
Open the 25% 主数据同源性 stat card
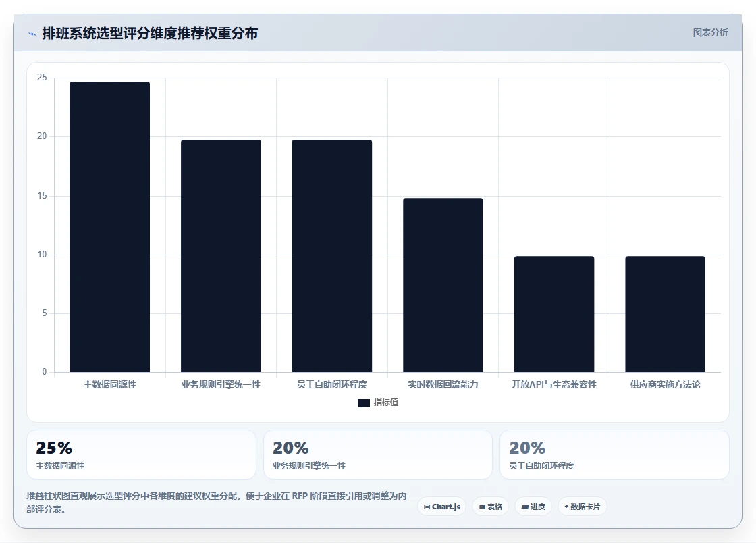(x=141, y=455)
